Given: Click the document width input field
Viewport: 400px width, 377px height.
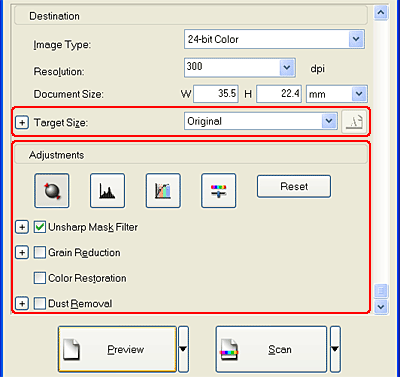Looking at the screenshot, I should [x=216, y=94].
